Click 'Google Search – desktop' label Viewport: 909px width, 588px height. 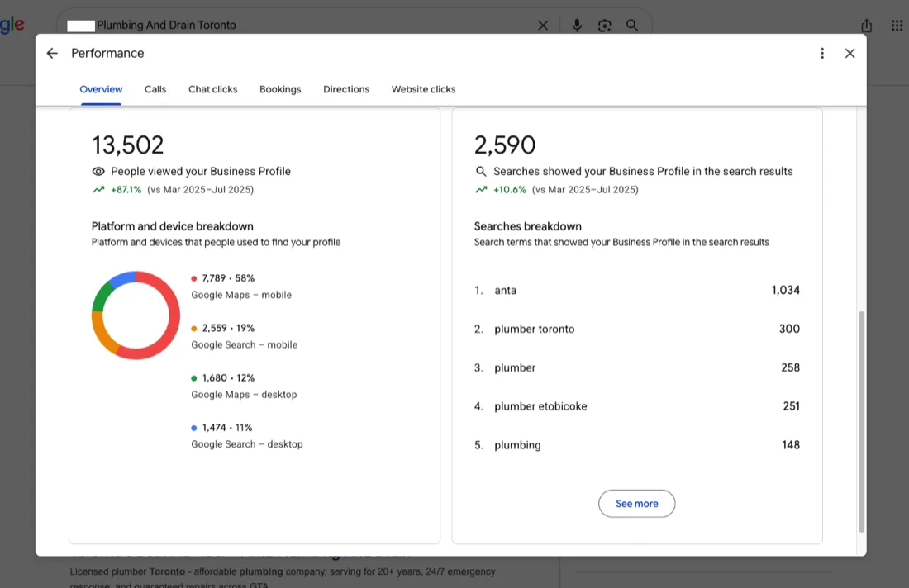(x=247, y=444)
